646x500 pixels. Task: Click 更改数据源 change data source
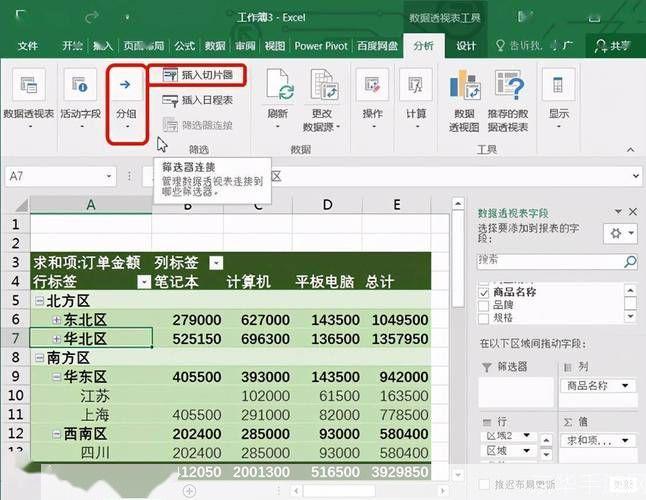click(322, 101)
